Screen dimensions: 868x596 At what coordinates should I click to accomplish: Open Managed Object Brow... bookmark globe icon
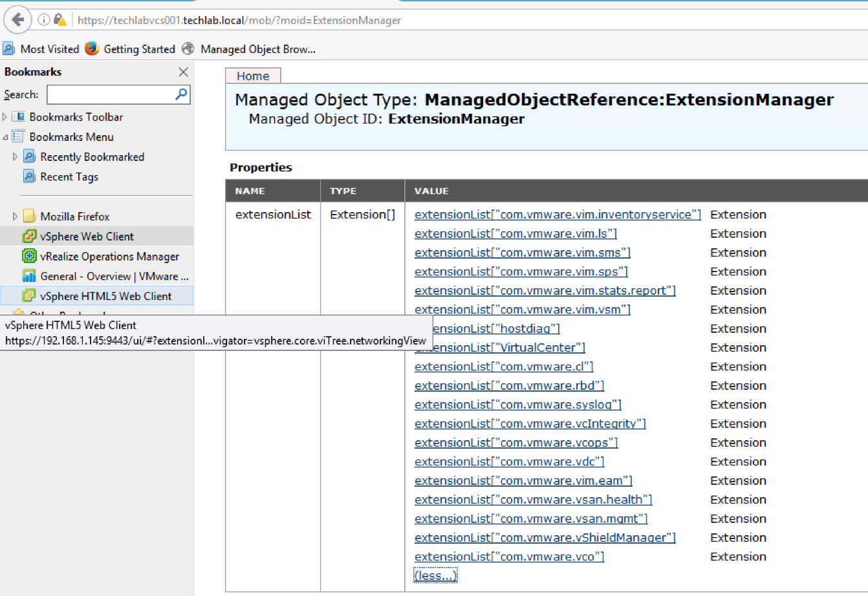tap(188, 48)
